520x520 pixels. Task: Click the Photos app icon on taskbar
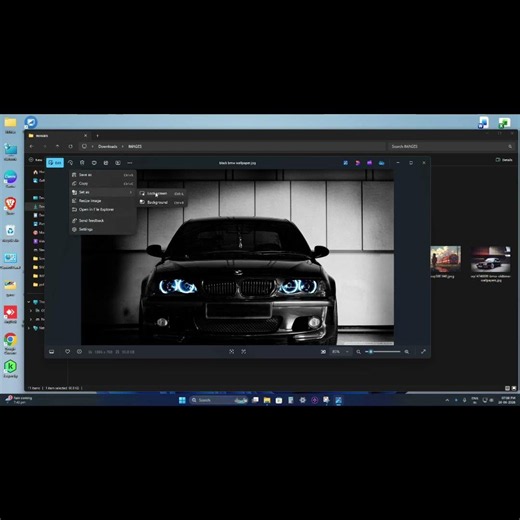pos(338,400)
